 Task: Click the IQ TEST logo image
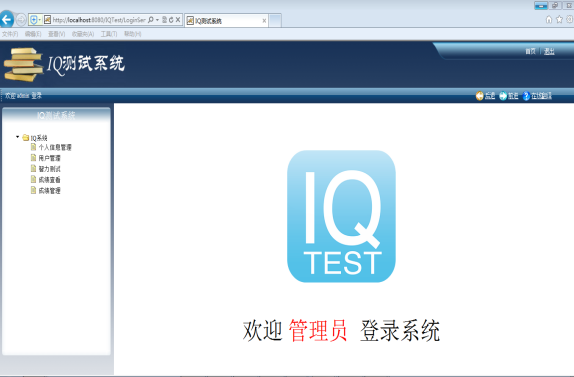(x=341, y=216)
